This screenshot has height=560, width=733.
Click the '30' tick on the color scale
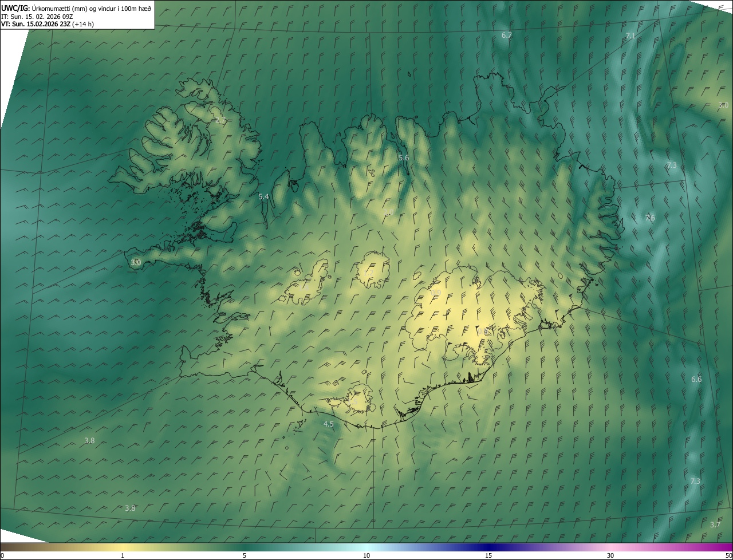click(610, 555)
